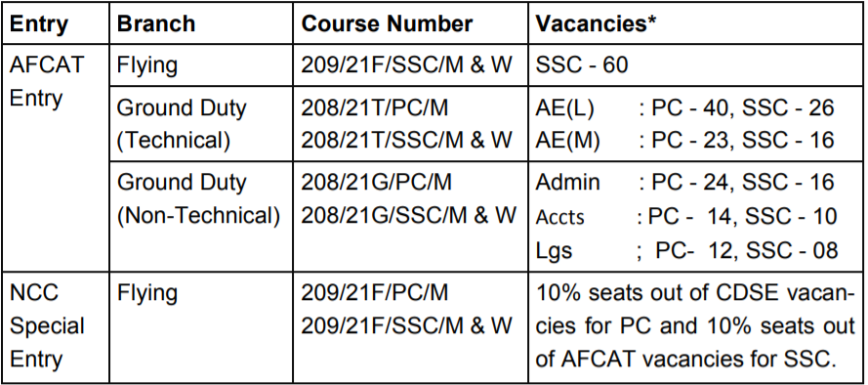
Task: Click the Admin vacancies line
Action: coord(684,182)
